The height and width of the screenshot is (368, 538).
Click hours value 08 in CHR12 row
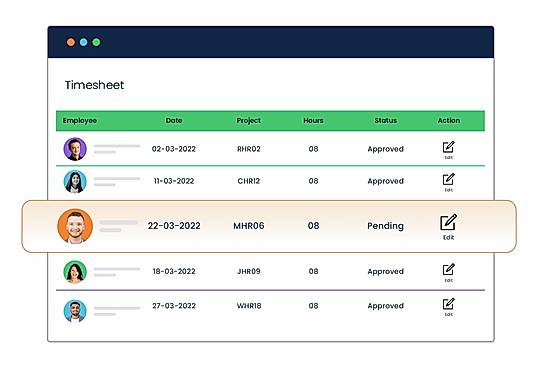click(x=313, y=181)
